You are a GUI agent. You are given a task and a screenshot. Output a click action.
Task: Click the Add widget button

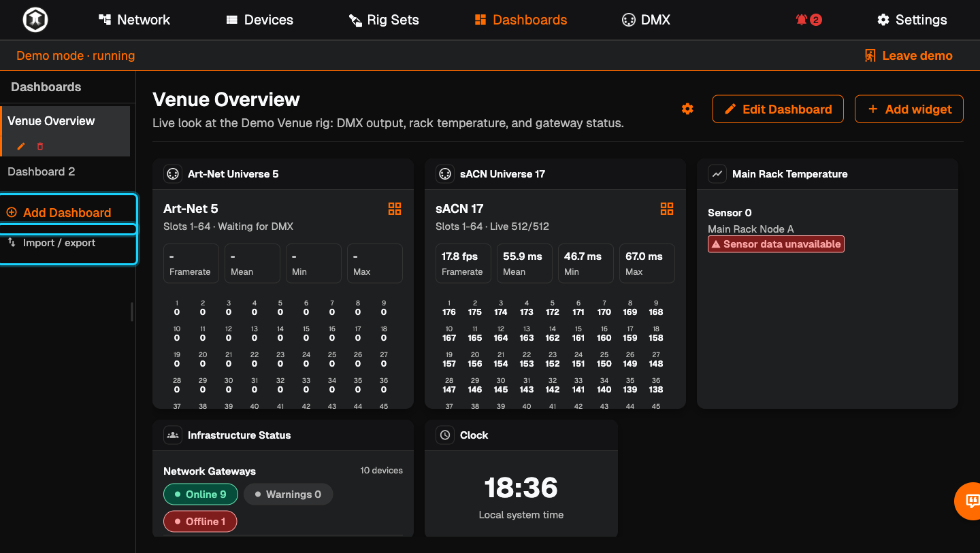pyautogui.click(x=909, y=109)
